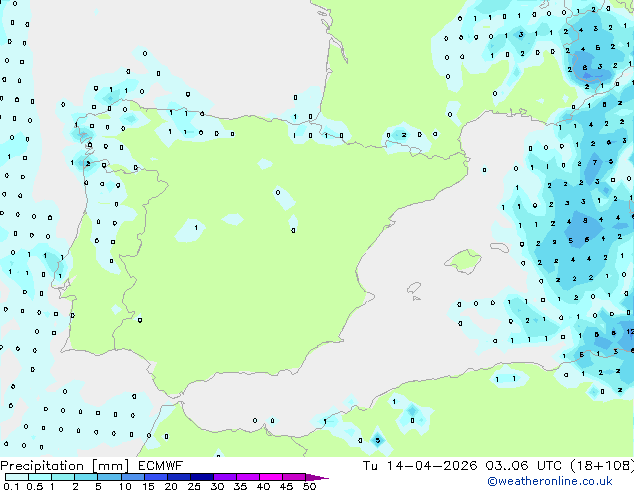Click the '(18+108)' forecast run label
The width and height of the screenshot is (634, 490).
pyautogui.click(x=602, y=466)
